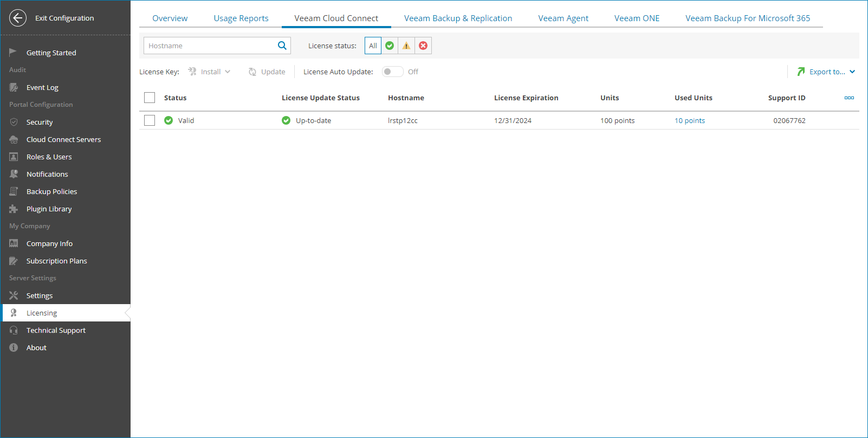Viewport: 868px width, 438px height.
Task: Sort by the Used Units header
Action: [x=694, y=98]
